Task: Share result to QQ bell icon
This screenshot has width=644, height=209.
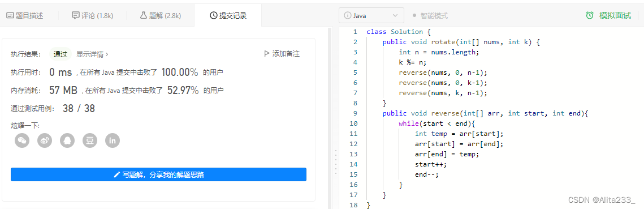Action: [67, 140]
